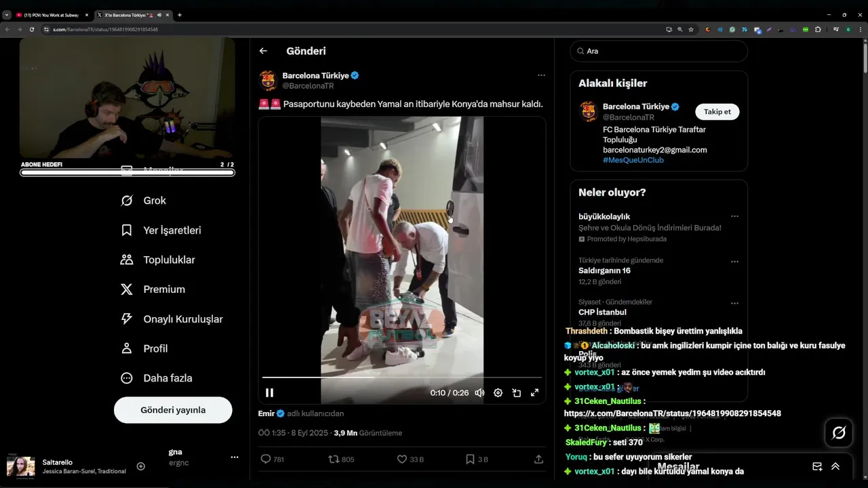Image resolution: width=868 pixels, height=488 pixels.
Task: Open video settings gear
Action: pos(498,392)
